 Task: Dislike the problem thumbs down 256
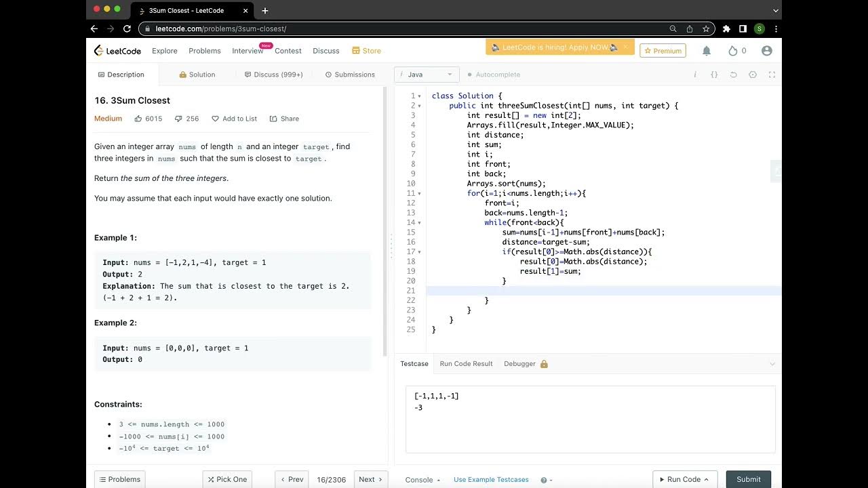(x=186, y=119)
